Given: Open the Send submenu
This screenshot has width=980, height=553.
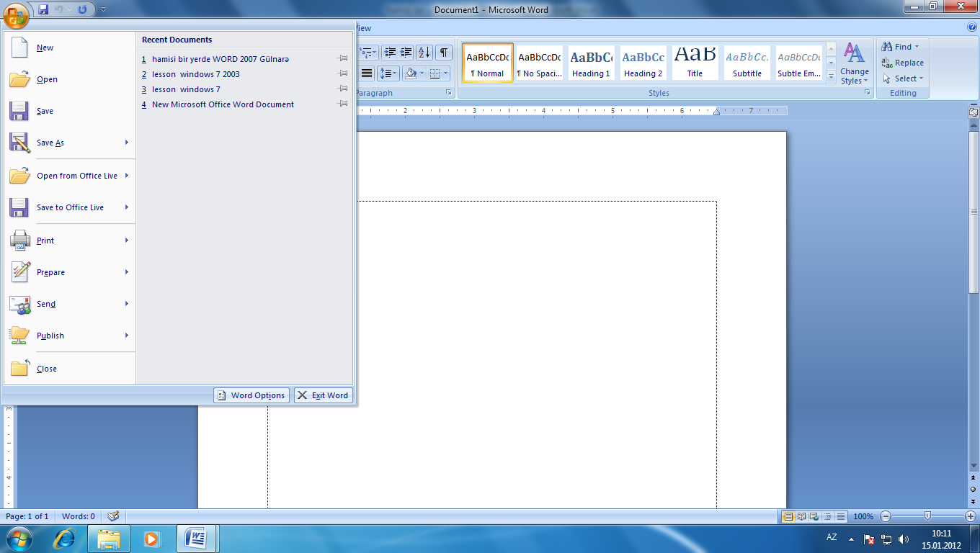Looking at the screenshot, I should pos(69,304).
